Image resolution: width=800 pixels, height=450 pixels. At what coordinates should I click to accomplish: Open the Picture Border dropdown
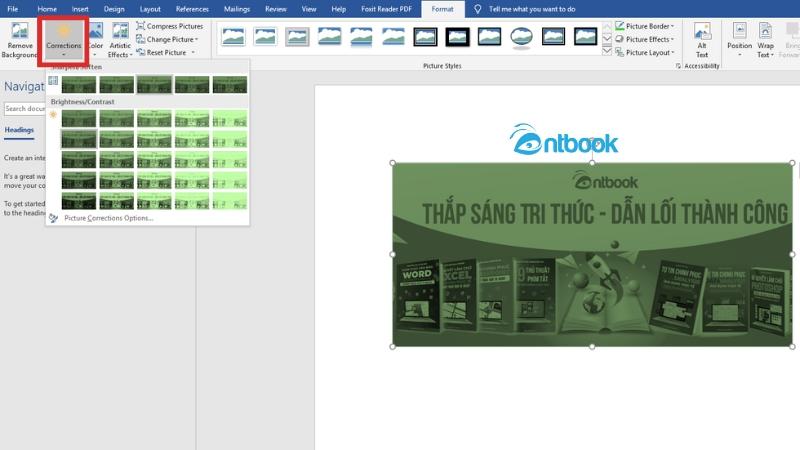644,26
